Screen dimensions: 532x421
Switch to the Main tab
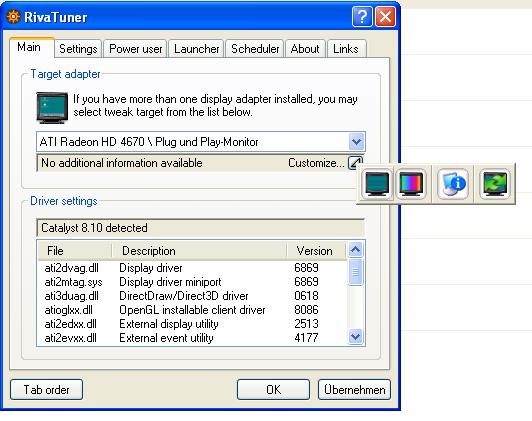[32, 47]
